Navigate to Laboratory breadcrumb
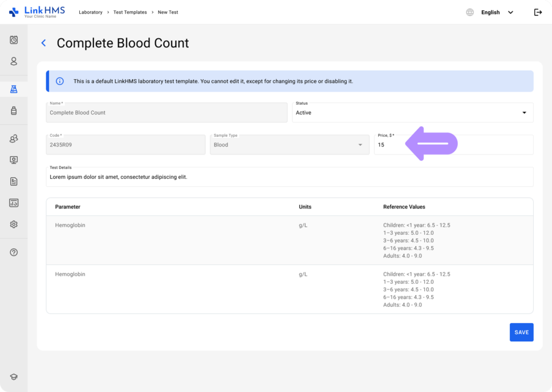Image resolution: width=552 pixels, height=392 pixels. [91, 12]
